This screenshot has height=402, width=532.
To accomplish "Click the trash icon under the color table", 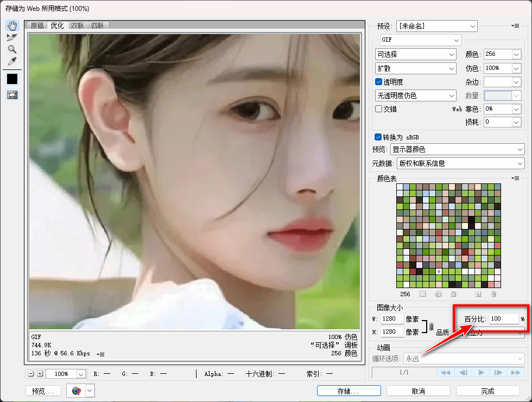I will (x=493, y=294).
